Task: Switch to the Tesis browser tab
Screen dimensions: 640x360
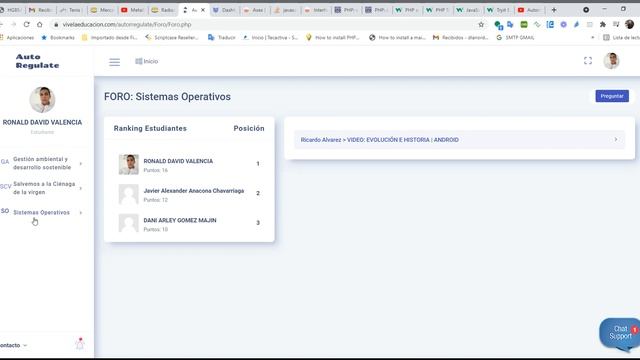Action: (71, 10)
